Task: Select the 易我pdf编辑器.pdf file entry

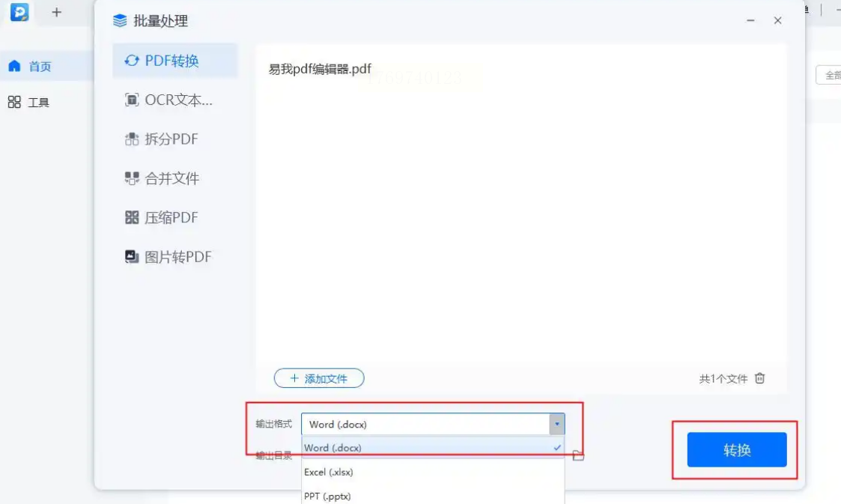Action: point(320,69)
